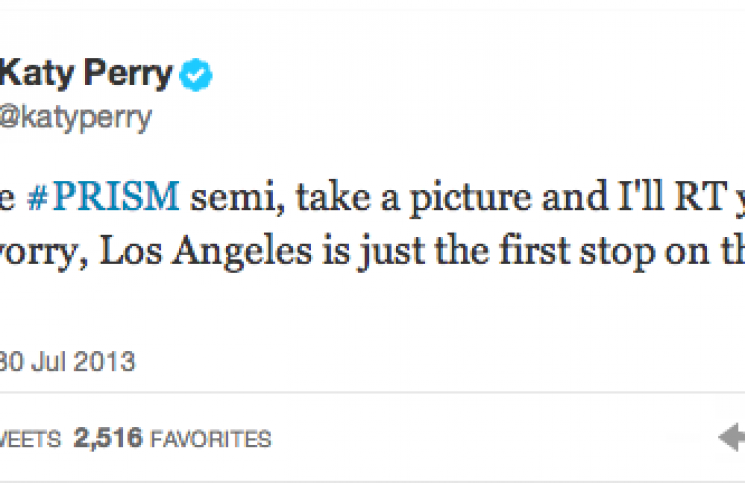Click the 2,516 favorites number
Screen dimensions: 745x483
[x=109, y=438]
